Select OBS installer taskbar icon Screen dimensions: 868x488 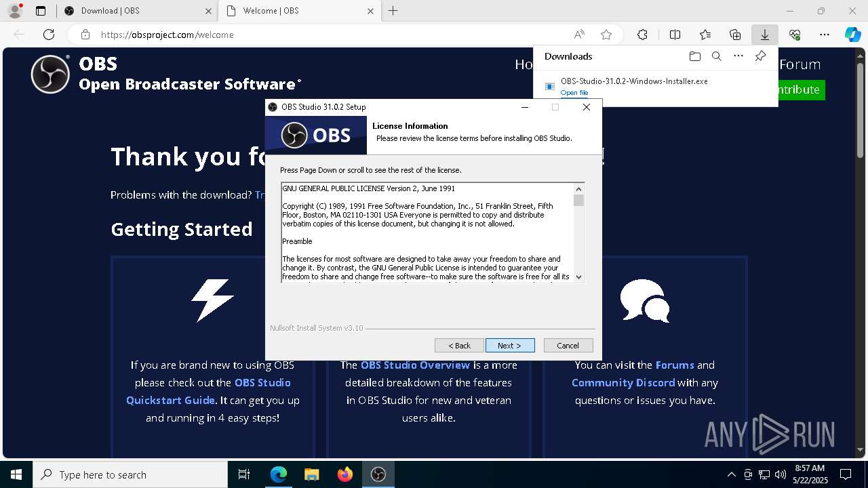(378, 474)
